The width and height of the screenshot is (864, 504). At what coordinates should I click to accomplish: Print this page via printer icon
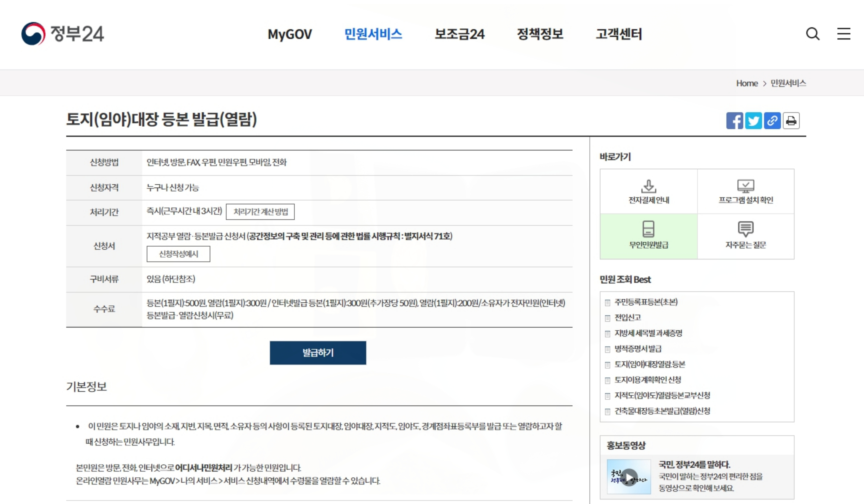pyautogui.click(x=791, y=121)
